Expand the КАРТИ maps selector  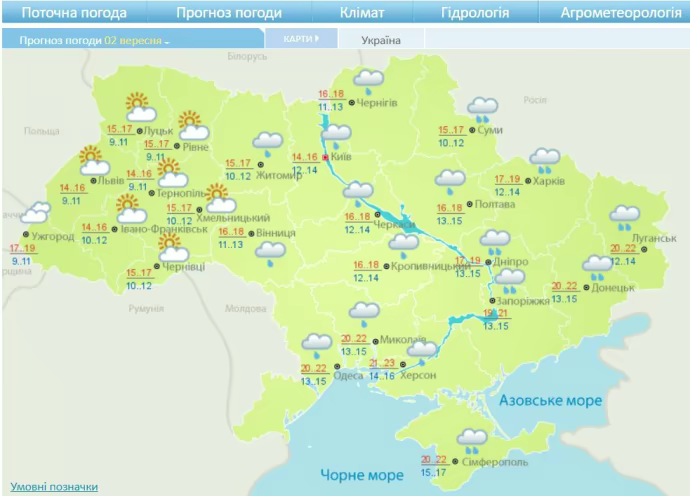tap(300, 39)
